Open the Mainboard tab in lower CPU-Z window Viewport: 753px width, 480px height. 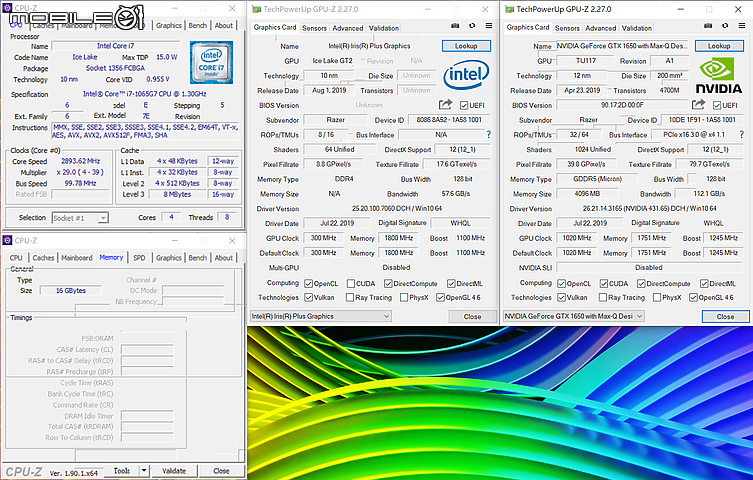77,258
